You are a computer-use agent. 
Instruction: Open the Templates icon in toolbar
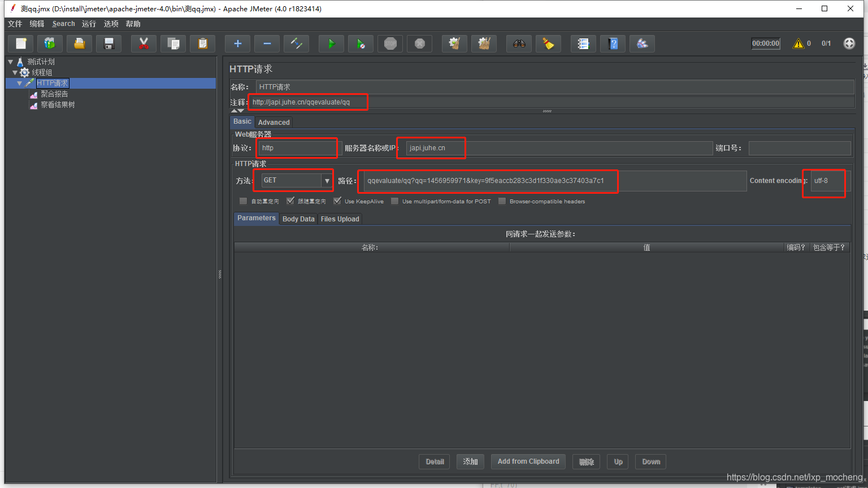click(x=50, y=43)
